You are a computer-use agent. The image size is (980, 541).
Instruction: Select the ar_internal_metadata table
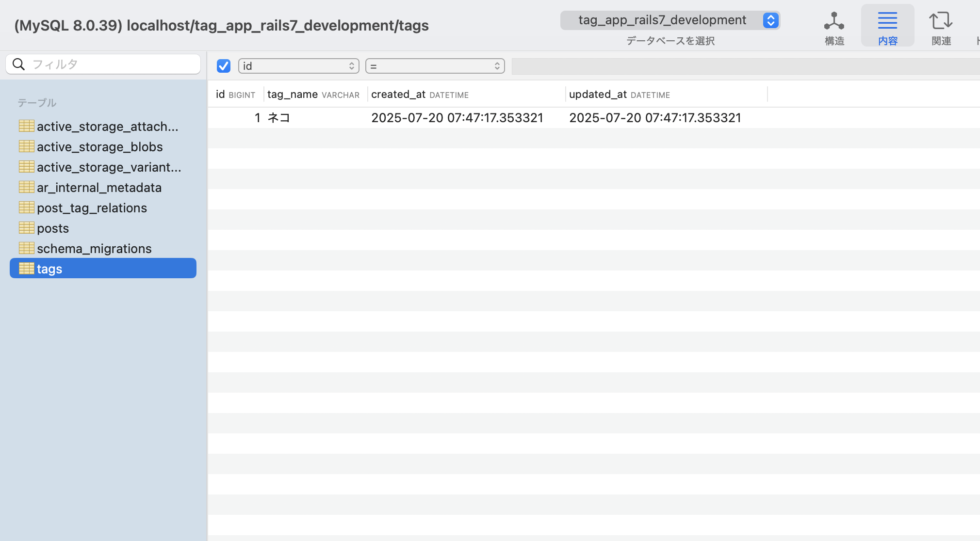click(99, 188)
